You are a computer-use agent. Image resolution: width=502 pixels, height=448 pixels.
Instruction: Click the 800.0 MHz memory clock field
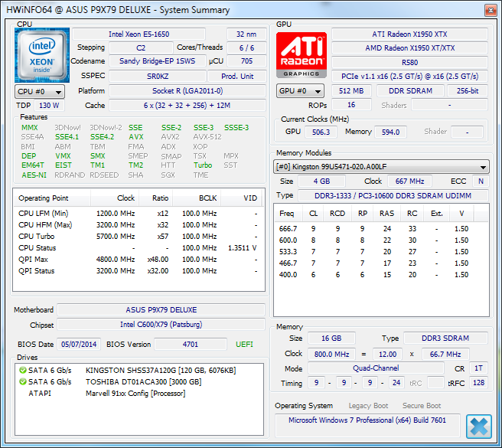point(331,355)
